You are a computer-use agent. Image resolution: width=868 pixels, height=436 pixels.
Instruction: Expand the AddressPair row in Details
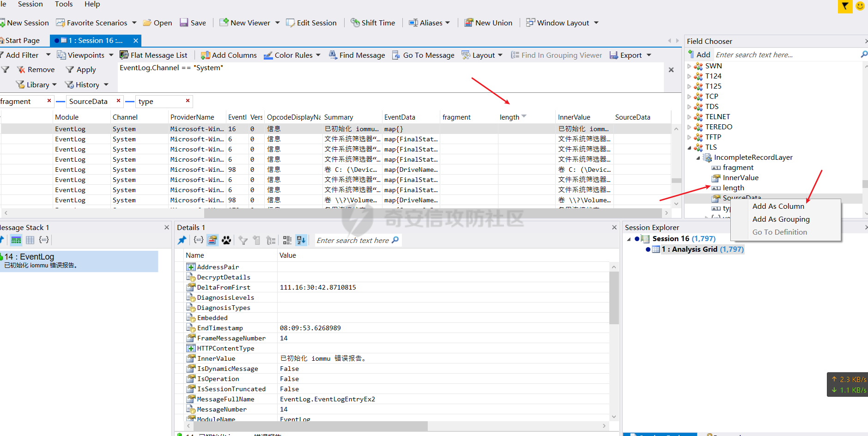(191, 267)
